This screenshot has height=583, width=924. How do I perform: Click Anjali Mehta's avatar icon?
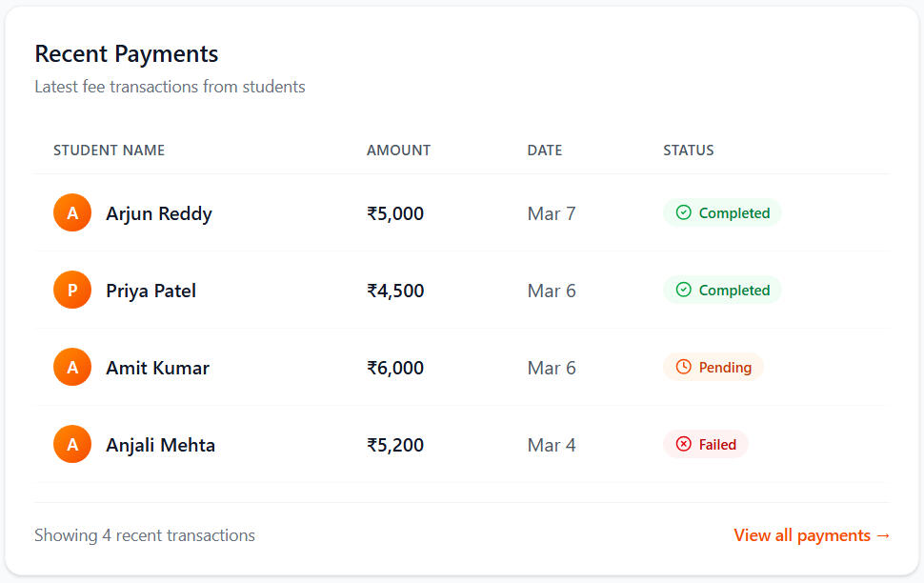(x=72, y=444)
